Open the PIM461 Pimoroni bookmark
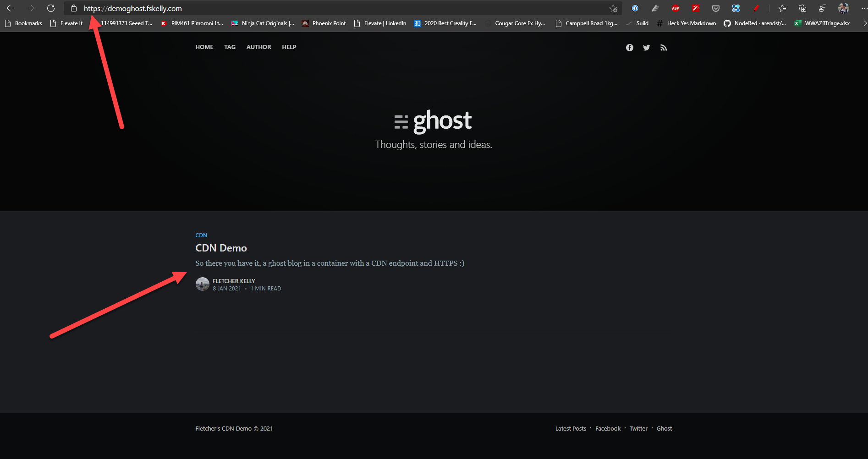Viewport: 868px width, 459px height. (192, 23)
